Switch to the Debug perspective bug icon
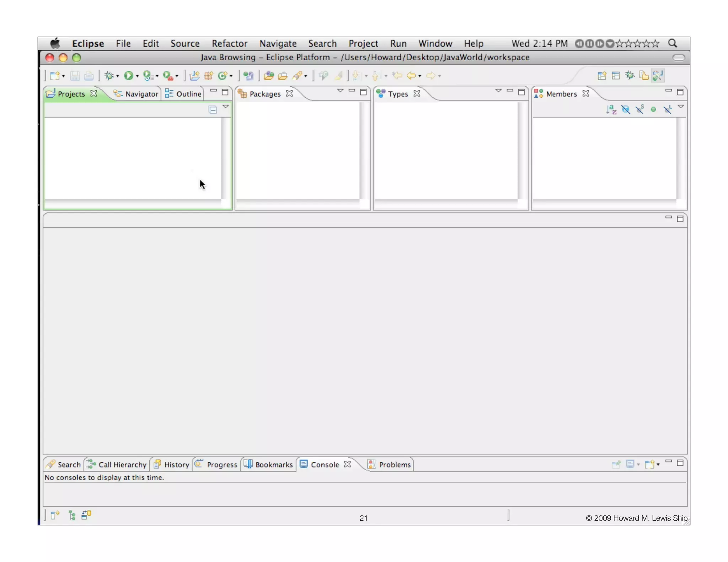This screenshot has width=728, height=562. (630, 75)
